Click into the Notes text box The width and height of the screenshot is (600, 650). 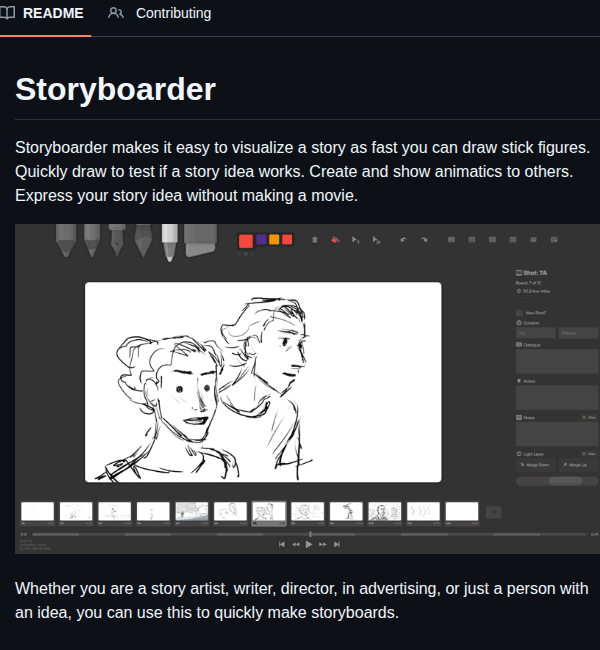(x=558, y=434)
